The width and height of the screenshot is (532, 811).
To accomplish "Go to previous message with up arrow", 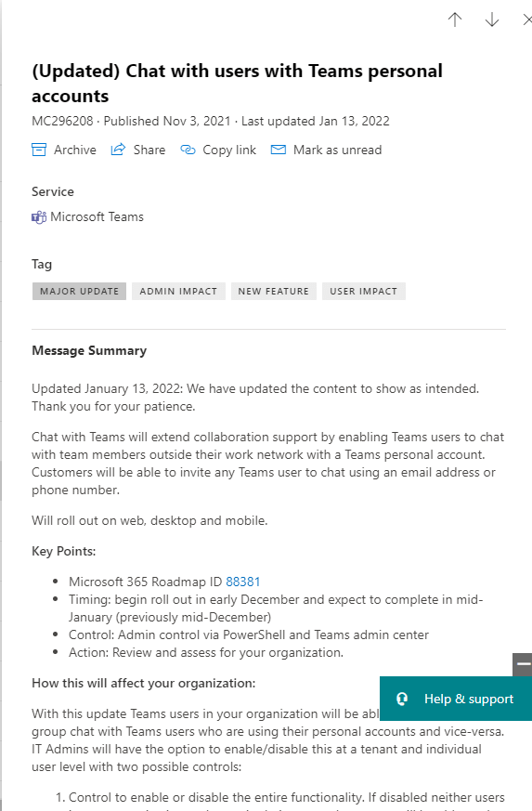I will pyautogui.click(x=455, y=20).
